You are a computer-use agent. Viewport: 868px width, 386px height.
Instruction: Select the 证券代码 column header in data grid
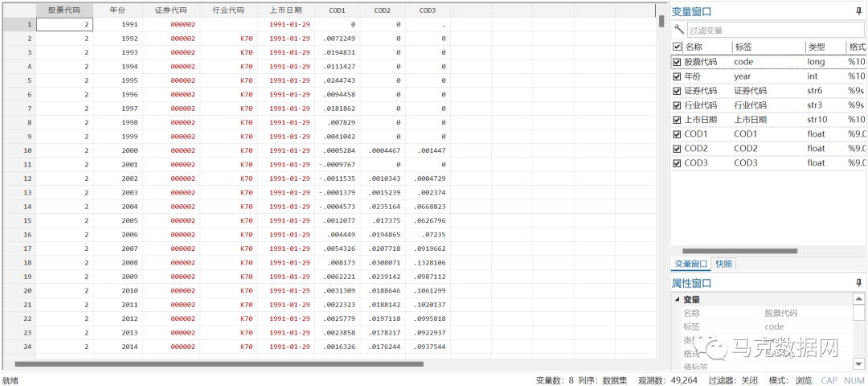[x=170, y=10]
